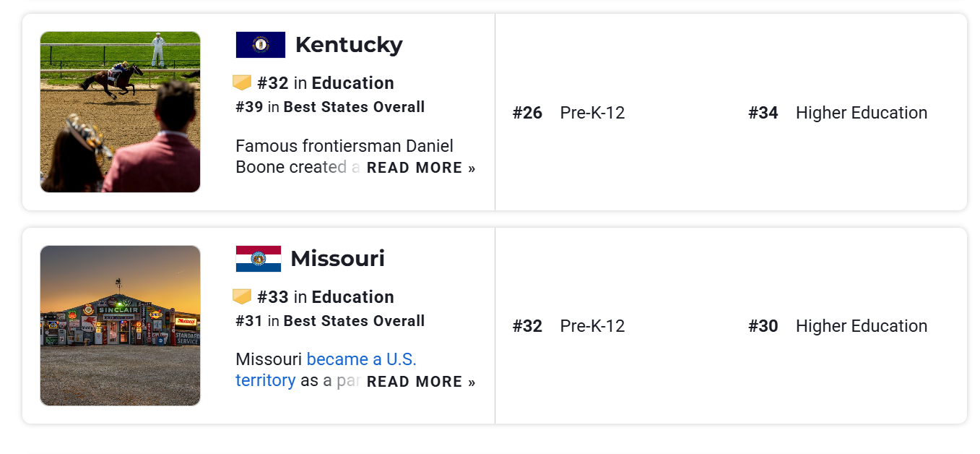Click the badge icon beside Missouri's #33 ranking
The width and height of the screenshot is (980, 454).
(242, 297)
